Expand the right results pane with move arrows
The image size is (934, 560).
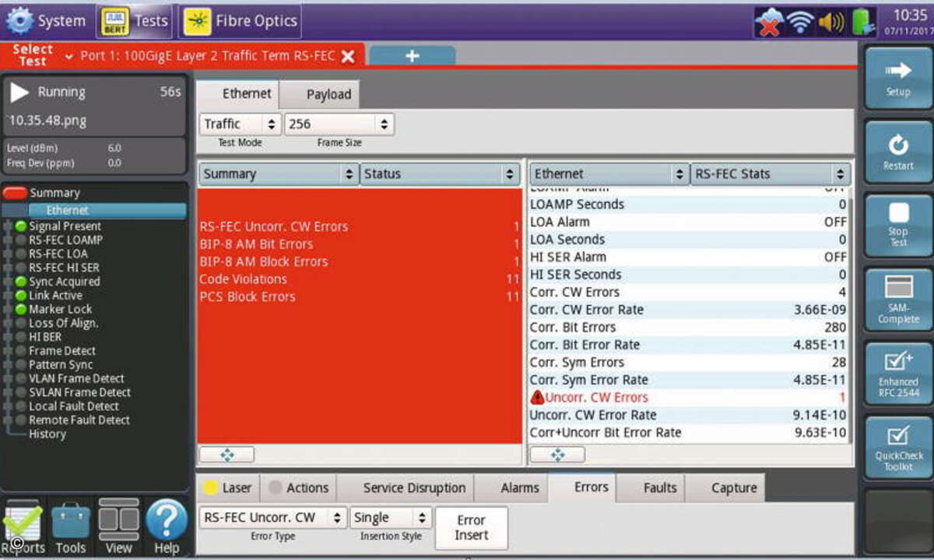pyautogui.click(x=557, y=454)
